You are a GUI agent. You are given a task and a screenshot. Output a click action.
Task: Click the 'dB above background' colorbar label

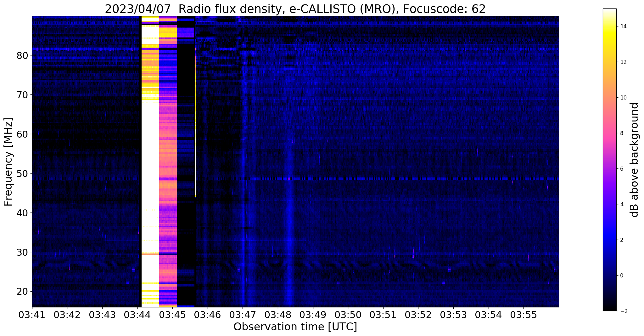[635, 160]
